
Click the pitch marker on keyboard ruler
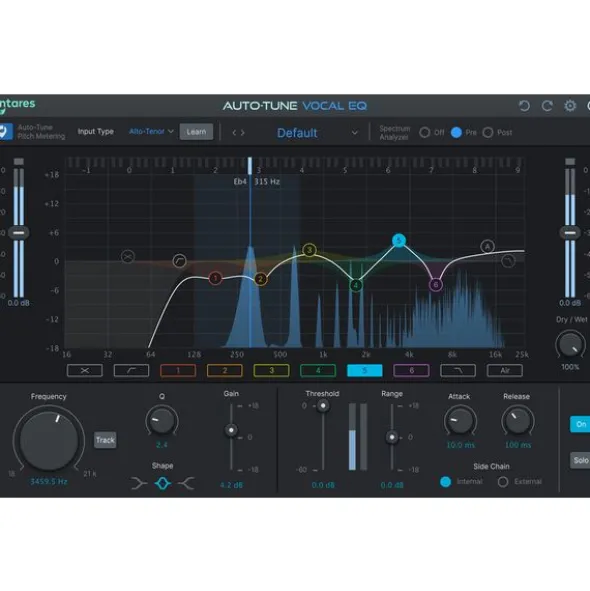click(250, 166)
